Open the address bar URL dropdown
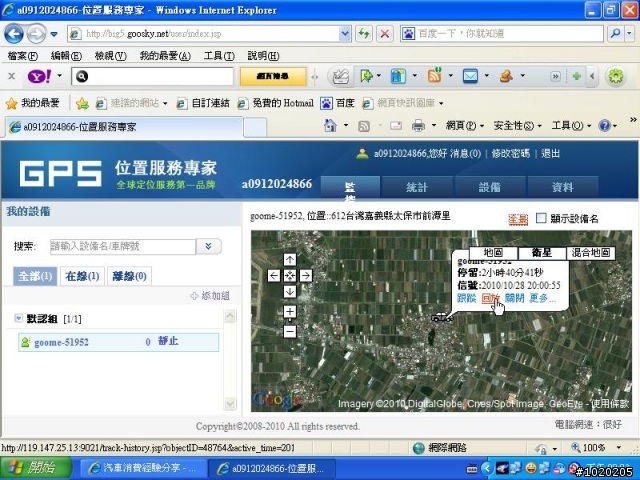 (345, 33)
